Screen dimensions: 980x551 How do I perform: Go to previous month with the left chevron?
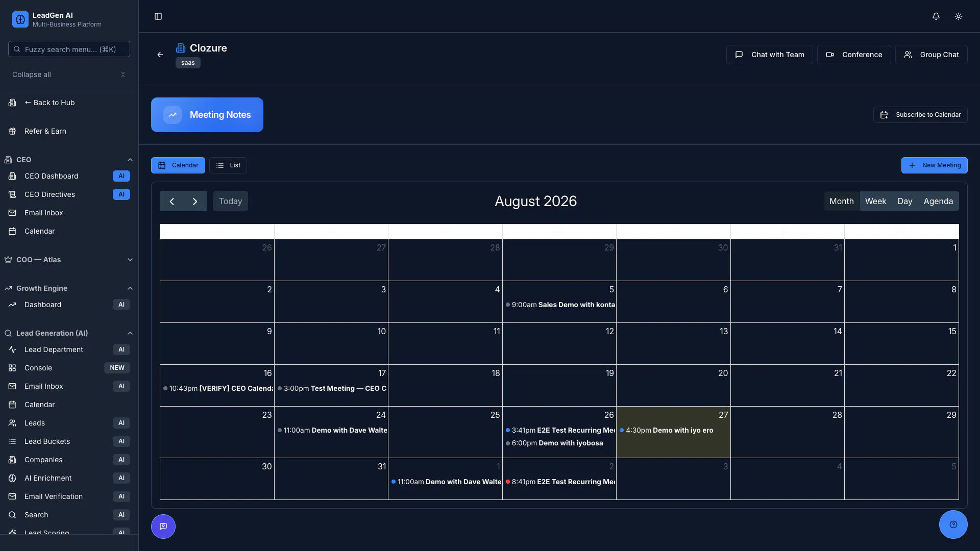point(172,201)
